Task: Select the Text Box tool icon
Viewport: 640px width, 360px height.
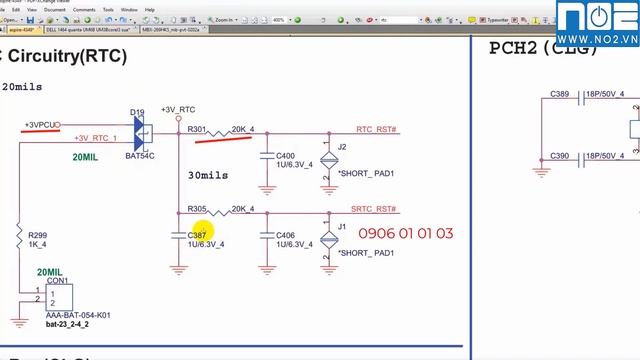Action: [x=514, y=20]
